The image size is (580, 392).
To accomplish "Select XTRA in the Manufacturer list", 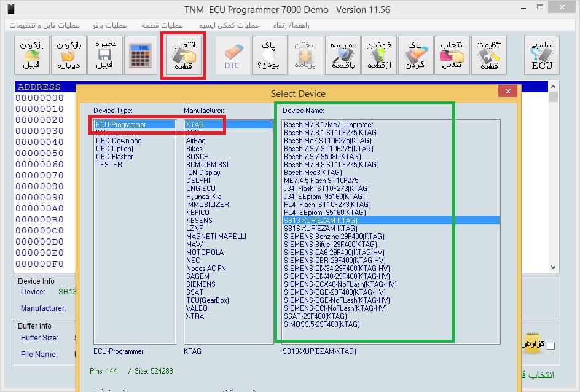I will [195, 316].
